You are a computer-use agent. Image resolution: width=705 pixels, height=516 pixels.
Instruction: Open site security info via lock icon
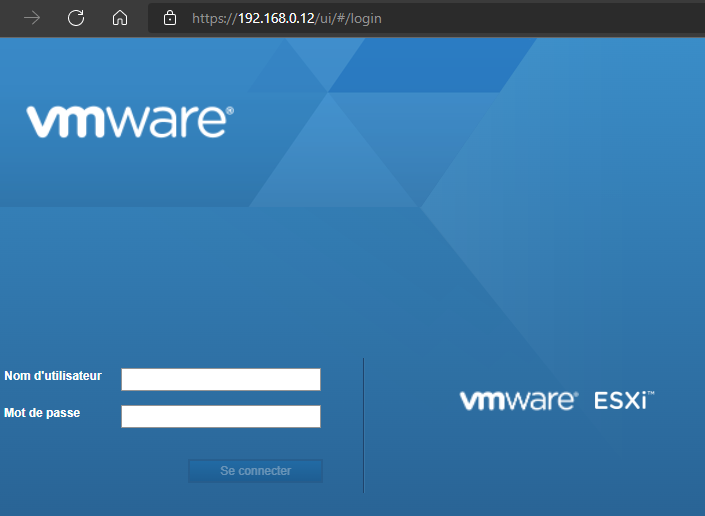pos(170,18)
